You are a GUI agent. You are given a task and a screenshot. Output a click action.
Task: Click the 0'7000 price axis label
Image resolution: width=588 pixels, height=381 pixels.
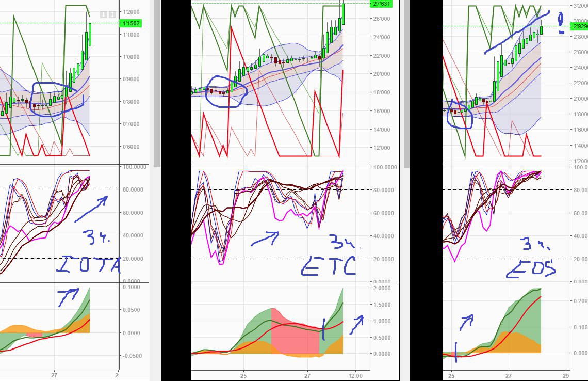click(x=131, y=124)
